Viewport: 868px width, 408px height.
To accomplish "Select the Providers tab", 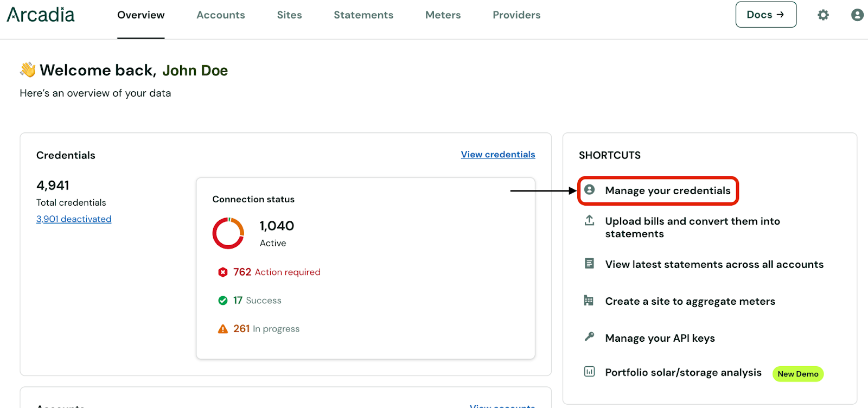I will click(x=516, y=15).
